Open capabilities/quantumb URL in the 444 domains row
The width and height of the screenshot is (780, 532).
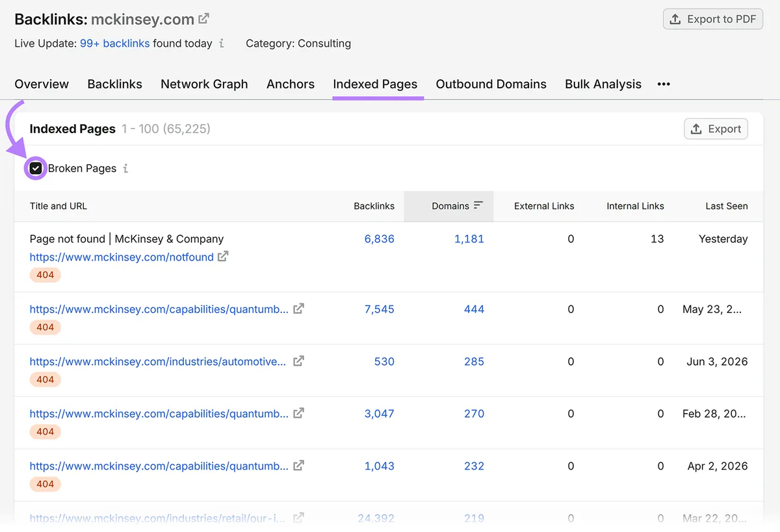point(159,309)
